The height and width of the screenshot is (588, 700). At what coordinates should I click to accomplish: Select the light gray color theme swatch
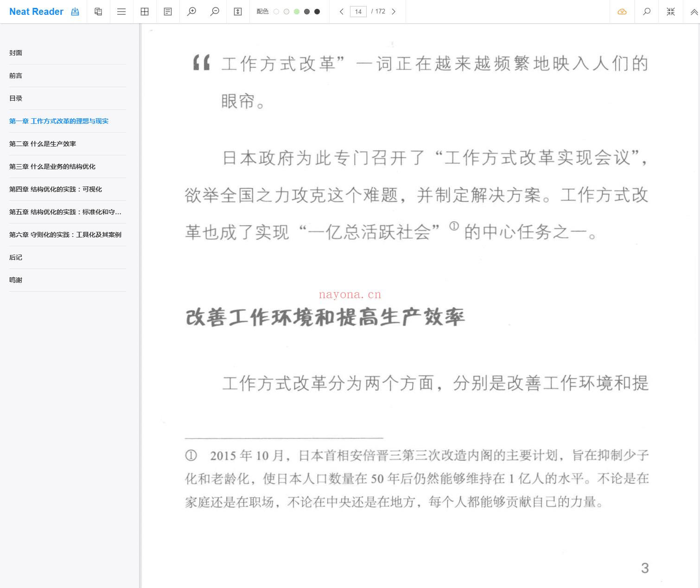tap(286, 12)
